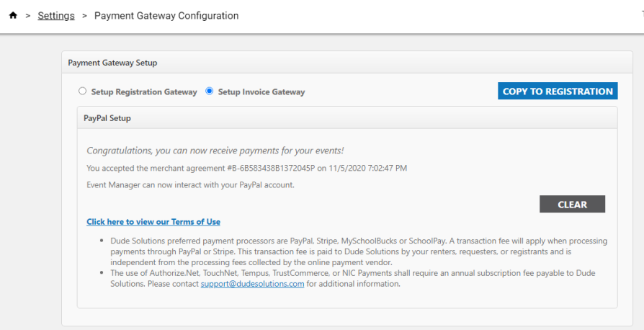The height and width of the screenshot is (330, 644).
Task: Open the Terms of Use link
Action: pyautogui.click(x=153, y=222)
